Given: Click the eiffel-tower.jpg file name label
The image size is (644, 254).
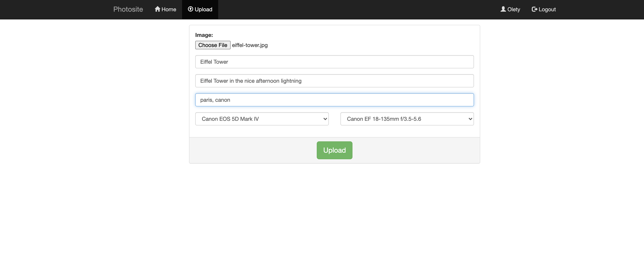Looking at the screenshot, I should (249, 45).
